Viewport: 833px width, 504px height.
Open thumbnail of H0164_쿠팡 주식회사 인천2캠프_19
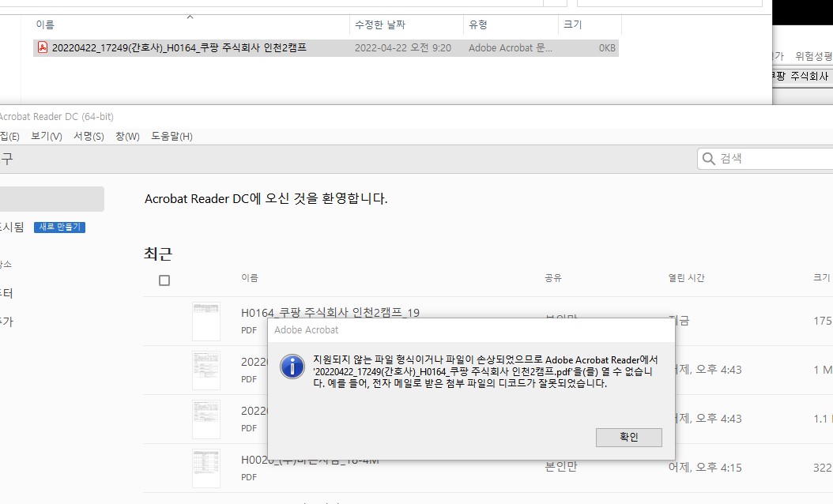click(206, 322)
